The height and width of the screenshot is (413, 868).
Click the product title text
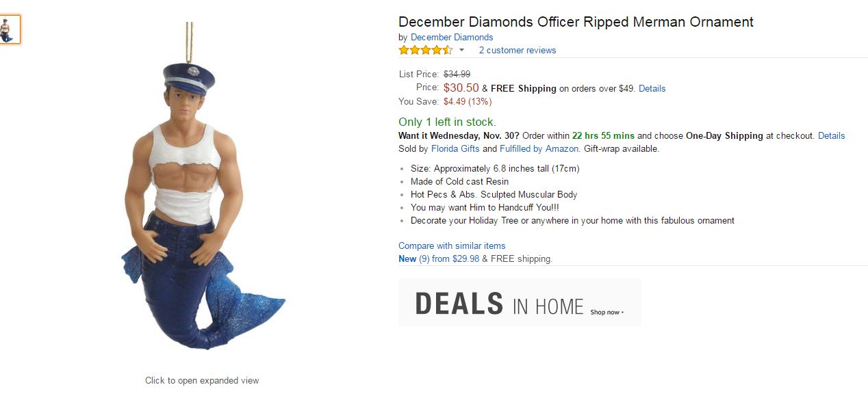576,22
